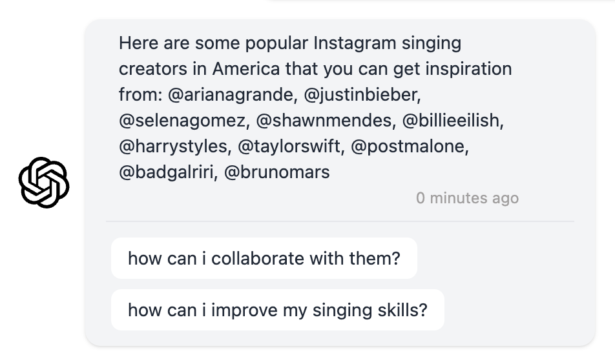Click the @harrystyles handle
The width and height of the screenshot is (615, 364).
(x=173, y=147)
